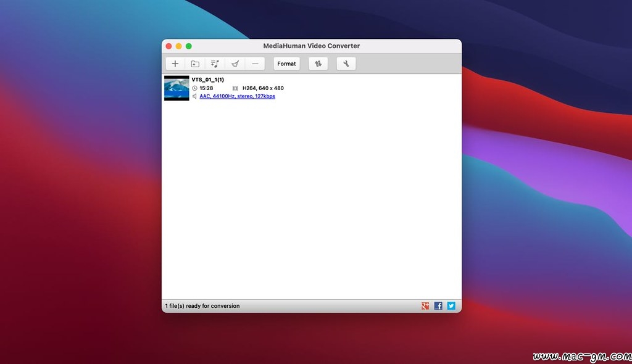Image resolution: width=632 pixels, height=364 pixels.
Task: Open settings with the wrench icon
Action: pos(346,64)
